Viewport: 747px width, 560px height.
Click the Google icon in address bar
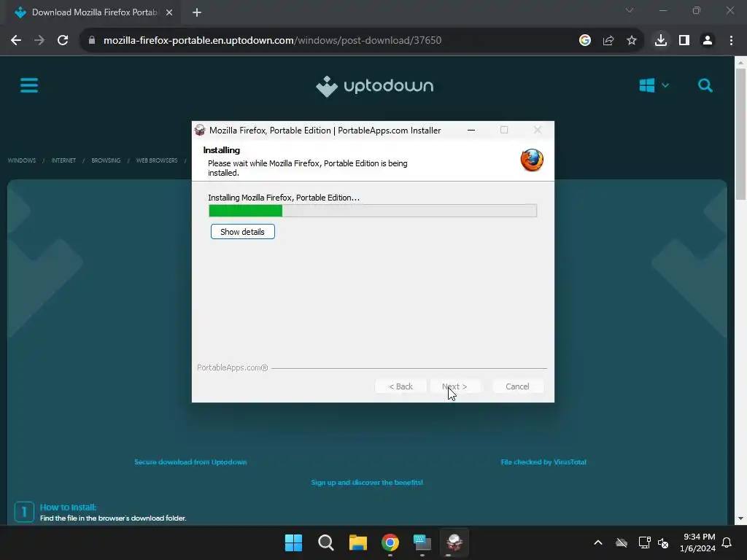point(585,41)
